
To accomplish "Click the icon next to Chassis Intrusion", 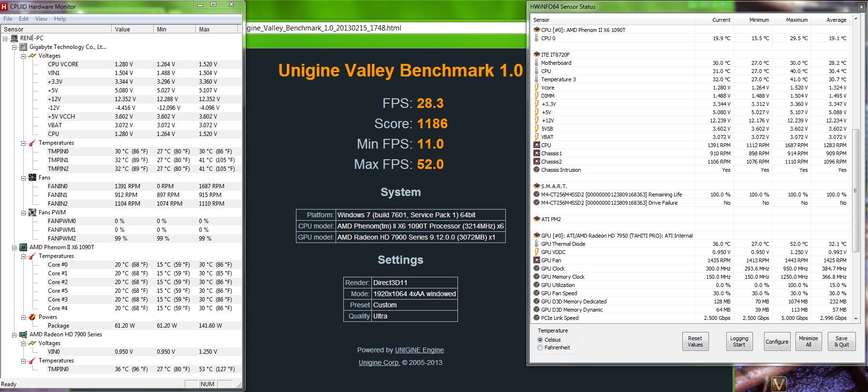I will pos(536,170).
